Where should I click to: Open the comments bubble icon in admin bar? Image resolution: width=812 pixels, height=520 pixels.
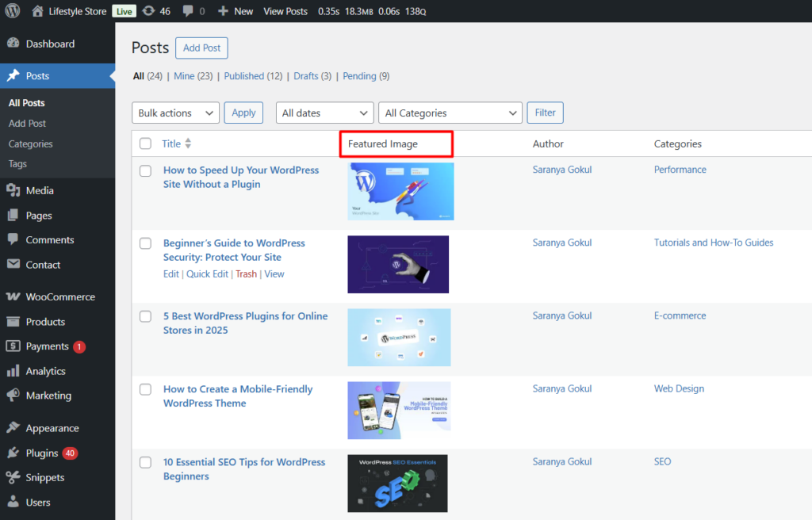(x=188, y=11)
